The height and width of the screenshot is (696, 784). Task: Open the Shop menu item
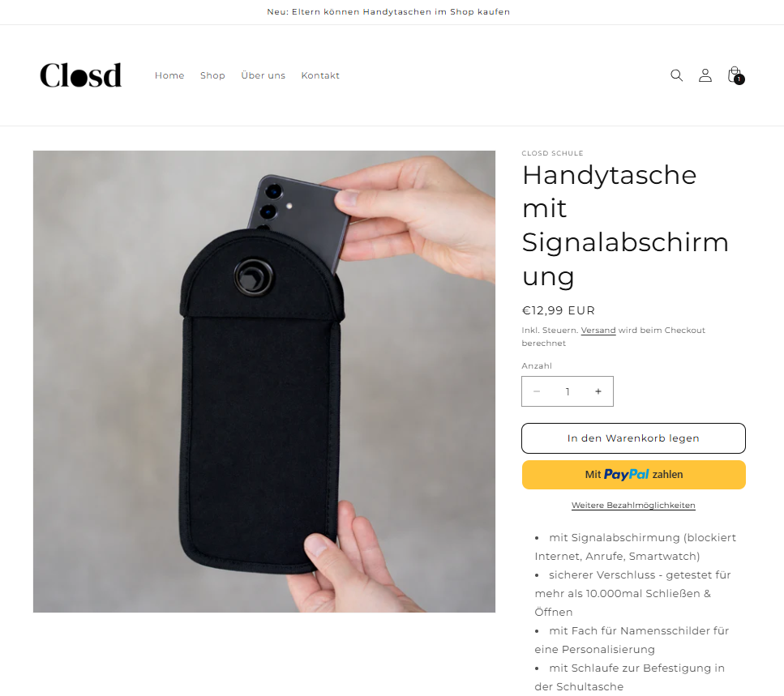(x=212, y=75)
